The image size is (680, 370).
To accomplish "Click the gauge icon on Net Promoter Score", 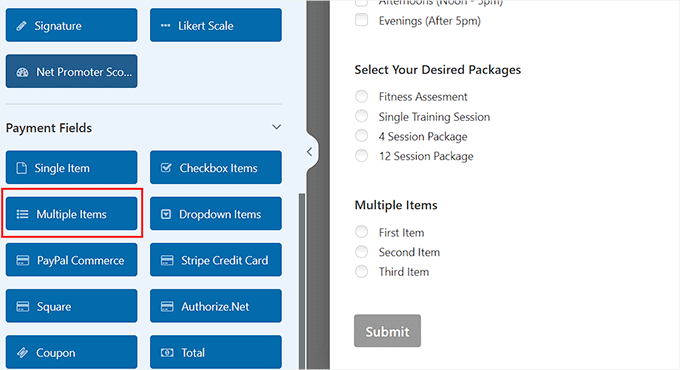I will point(23,72).
